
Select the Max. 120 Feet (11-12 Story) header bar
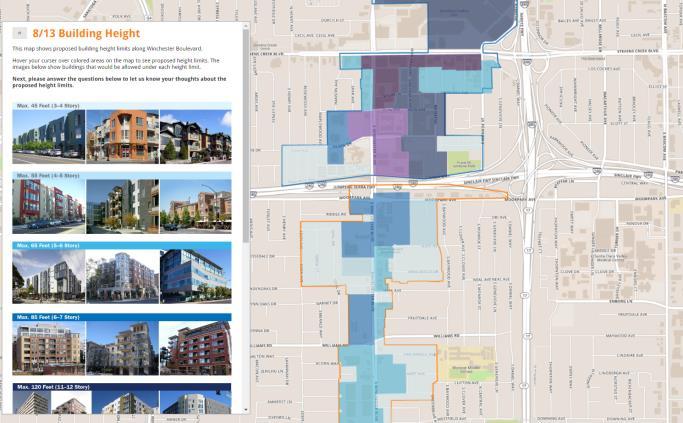point(122,387)
